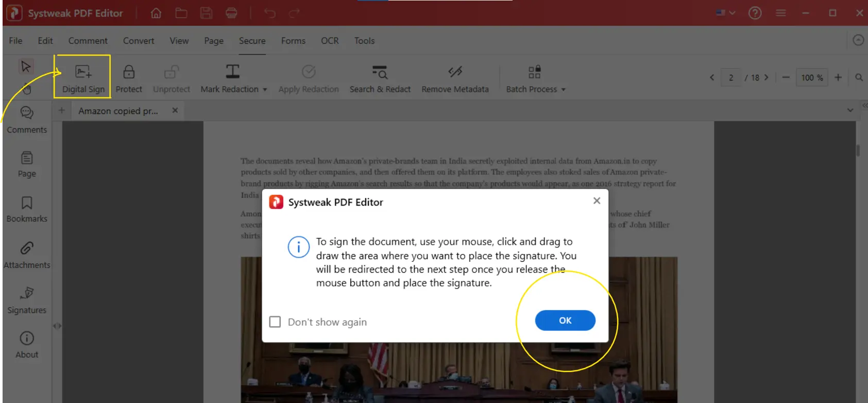Open the File menu
Image resolution: width=868 pixels, height=403 pixels.
[15, 41]
